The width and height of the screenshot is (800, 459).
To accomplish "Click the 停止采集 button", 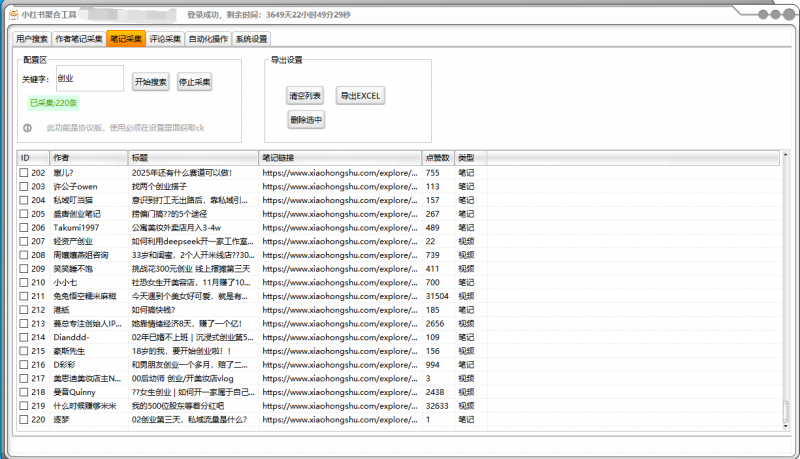I will 194,82.
